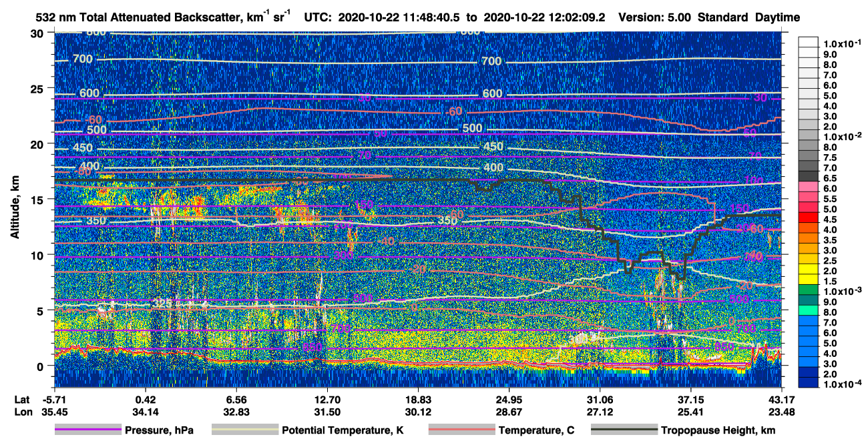Click the altitude tick label "25"
The image size is (868, 445).
(39, 89)
